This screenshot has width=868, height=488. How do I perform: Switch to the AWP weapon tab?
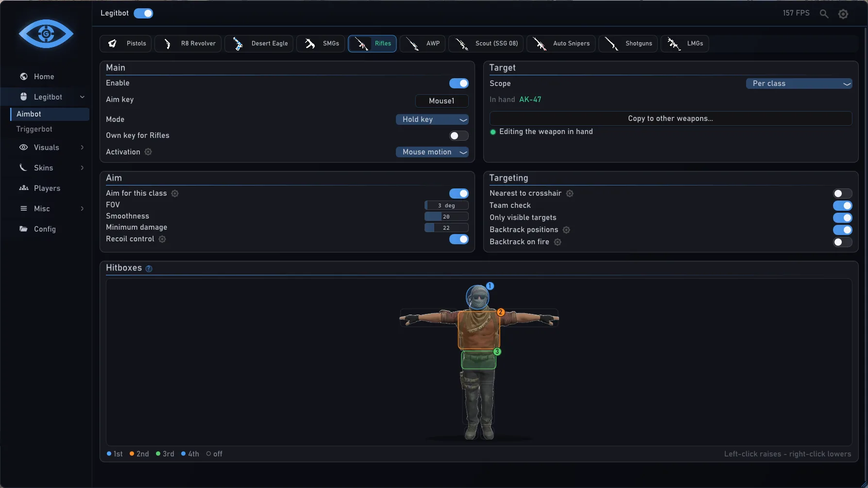[x=423, y=44]
